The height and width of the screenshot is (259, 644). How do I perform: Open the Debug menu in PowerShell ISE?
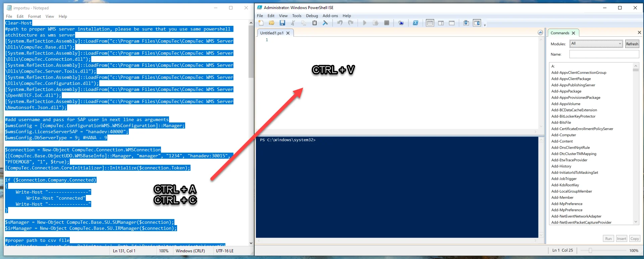pyautogui.click(x=312, y=16)
